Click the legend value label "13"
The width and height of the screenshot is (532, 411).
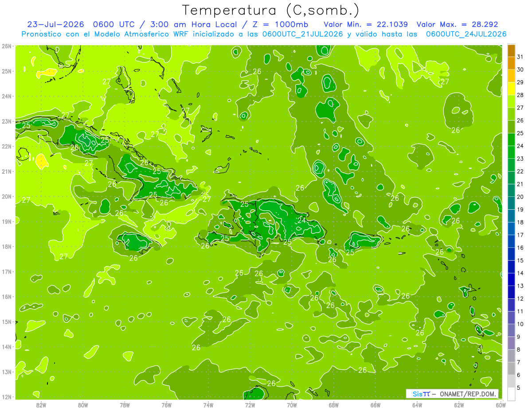[520, 286]
